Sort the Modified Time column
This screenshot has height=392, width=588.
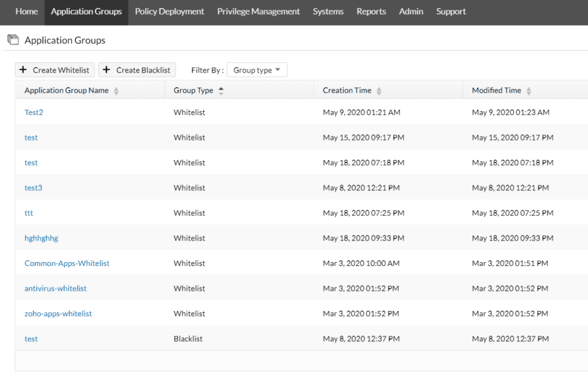coord(528,90)
